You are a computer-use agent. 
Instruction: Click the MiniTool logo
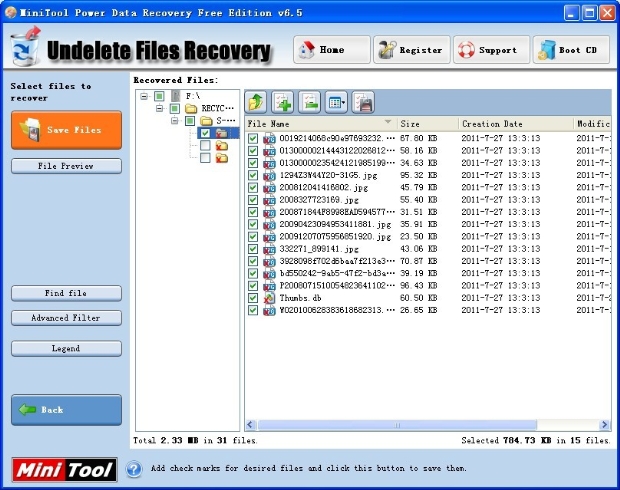tap(64, 469)
